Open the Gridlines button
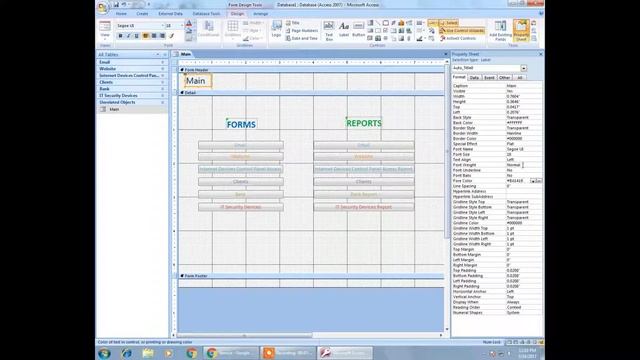640x360 pixels. [233, 29]
